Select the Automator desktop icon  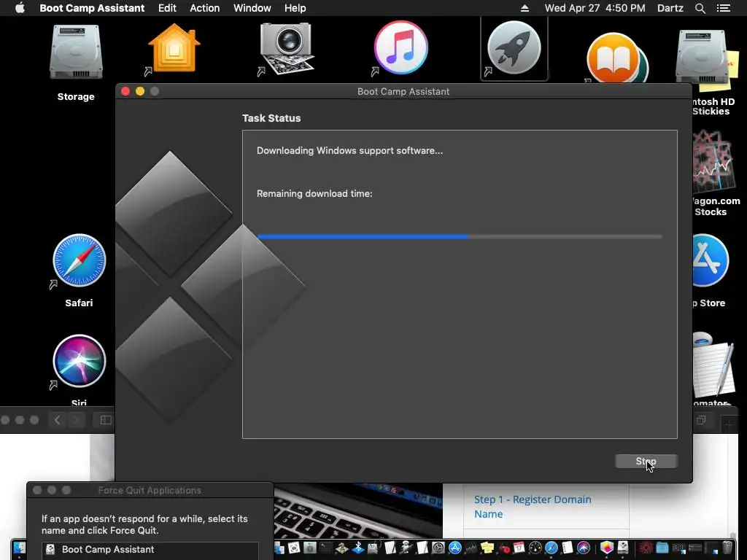point(712,367)
